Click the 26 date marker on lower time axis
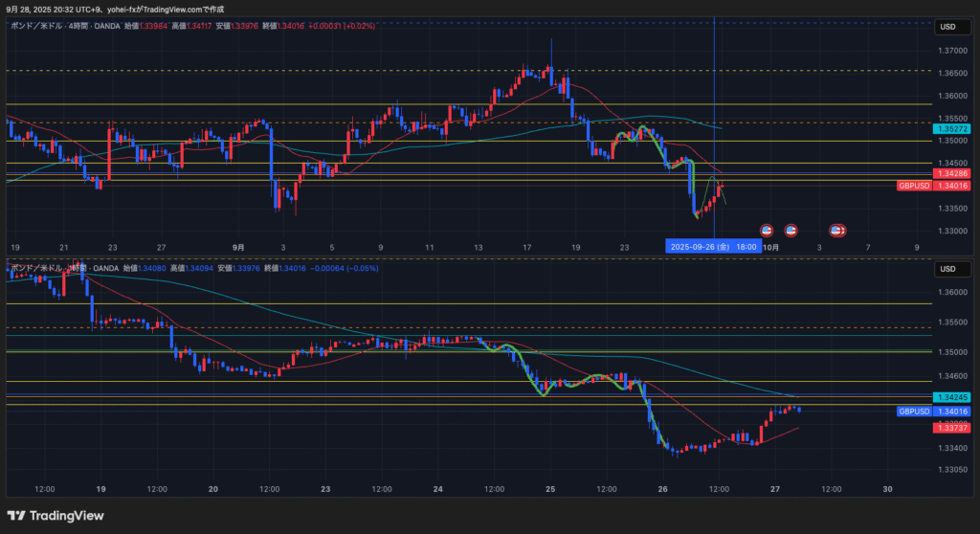The width and height of the screenshot is (980, 534). [662, 488]
